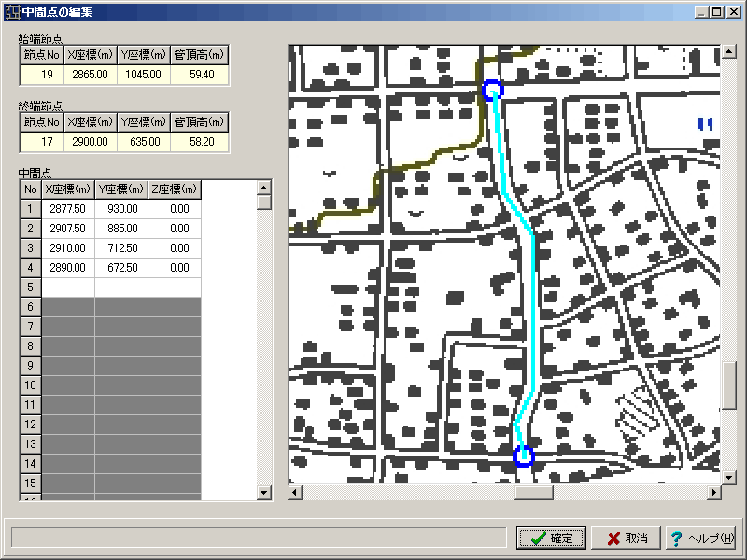
Task: Open help with the ヘルプ button
Action: [x=702, y=539]
